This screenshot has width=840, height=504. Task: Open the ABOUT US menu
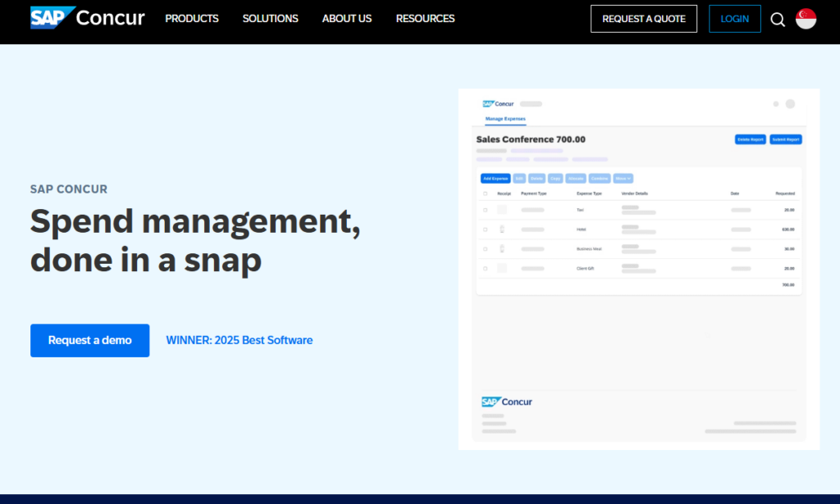click(x=346, y=18)
